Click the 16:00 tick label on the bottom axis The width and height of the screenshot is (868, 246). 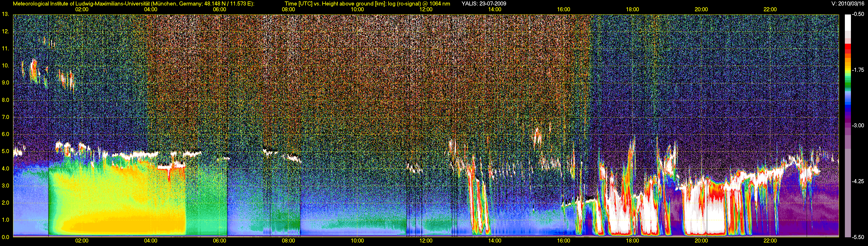pos(564,241)
